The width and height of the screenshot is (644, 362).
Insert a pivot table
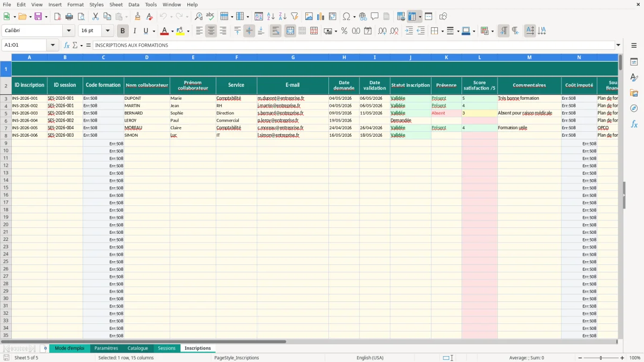pos(332,17)
